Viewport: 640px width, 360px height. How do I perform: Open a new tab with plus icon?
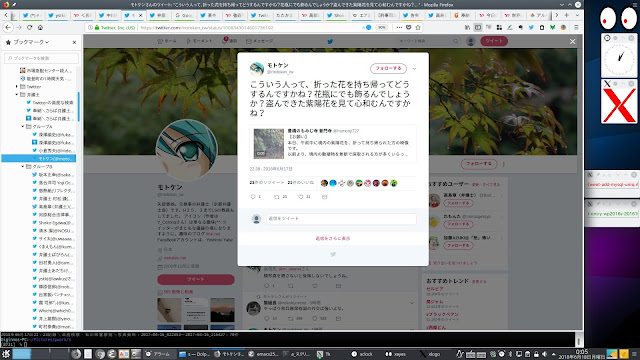click(567, 15)
